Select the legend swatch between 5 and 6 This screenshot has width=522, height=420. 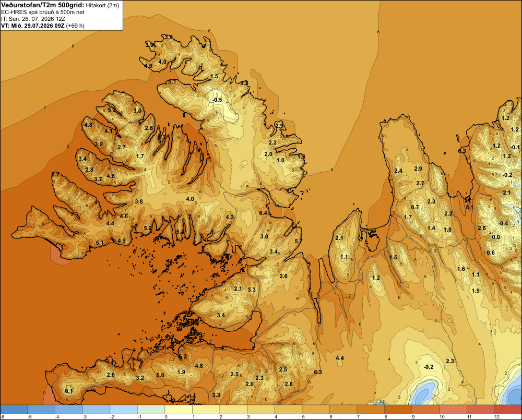316,410
